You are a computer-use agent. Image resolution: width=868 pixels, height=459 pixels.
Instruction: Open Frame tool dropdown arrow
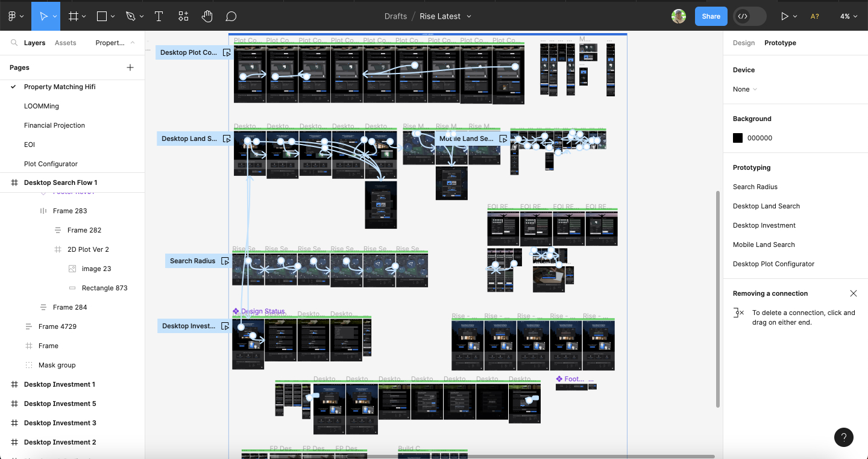(x=84, y=16)
